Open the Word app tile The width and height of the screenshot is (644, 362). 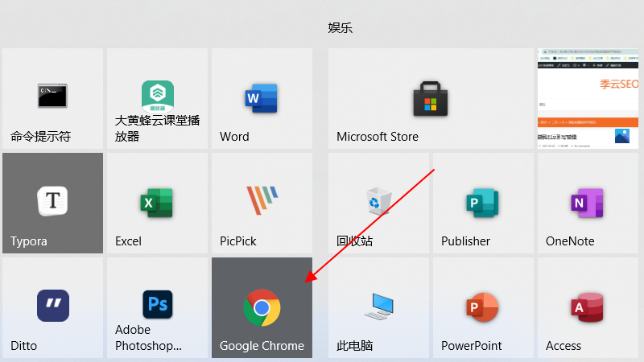tap(262, 98)
